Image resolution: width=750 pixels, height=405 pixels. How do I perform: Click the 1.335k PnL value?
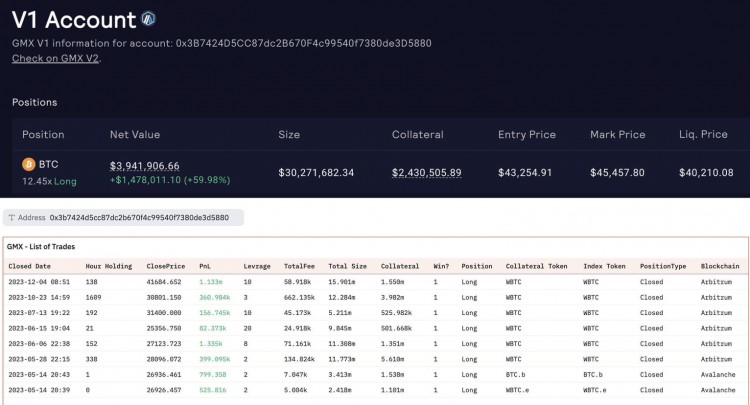[x=210, y=344]
